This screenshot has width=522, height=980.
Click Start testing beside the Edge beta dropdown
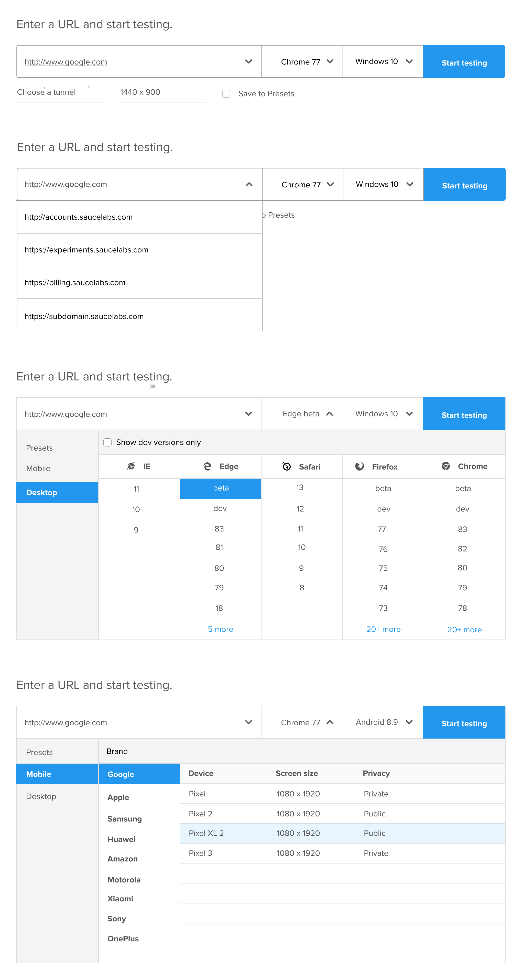tap(464, 414)
